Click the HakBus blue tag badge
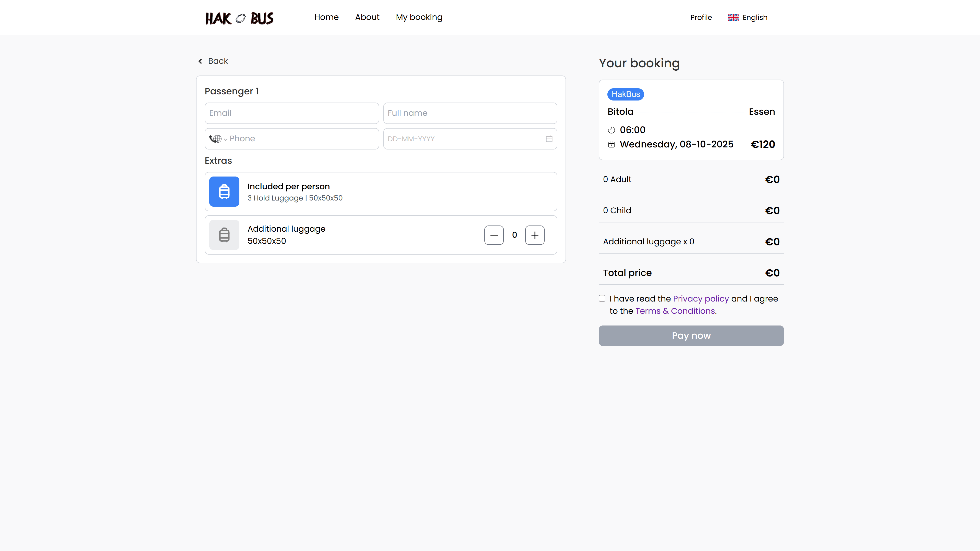980x551 pixels. pyautogui.click(x=626, y=94)
